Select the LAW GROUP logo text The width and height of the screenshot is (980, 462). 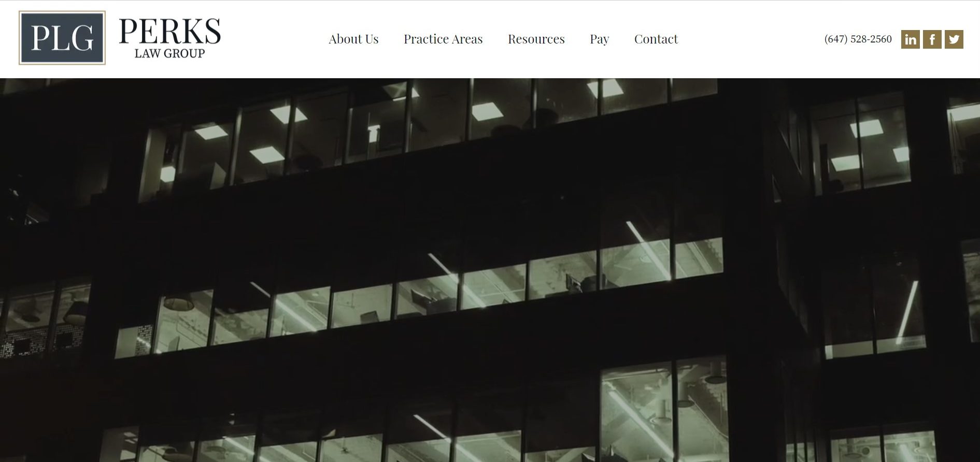click(x=169, y=53)
